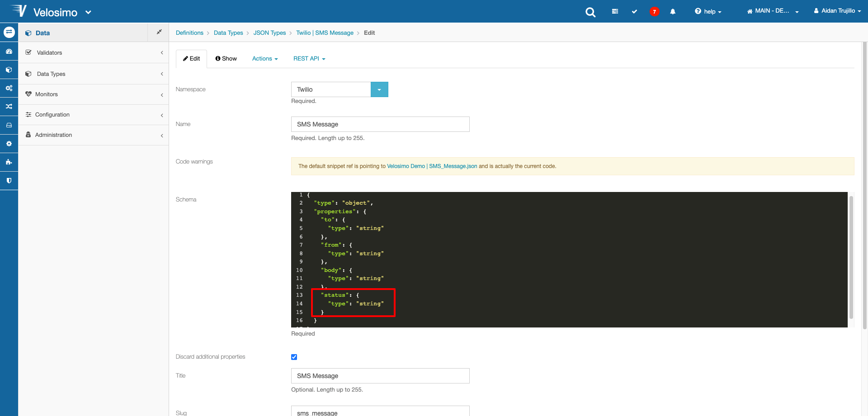This screenshot has height=416, width=868.
Task: Click the Slug input field
Action: (380, 412)
